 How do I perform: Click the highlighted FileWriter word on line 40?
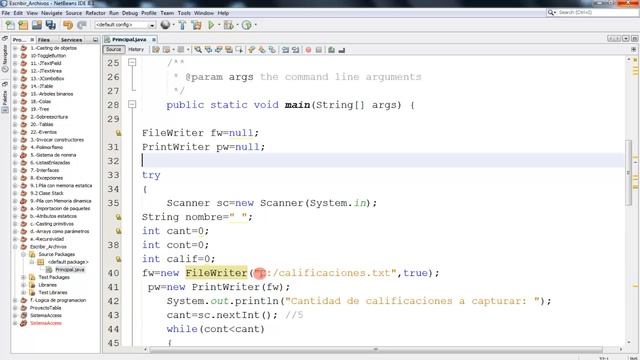click(x=216, y=273)
